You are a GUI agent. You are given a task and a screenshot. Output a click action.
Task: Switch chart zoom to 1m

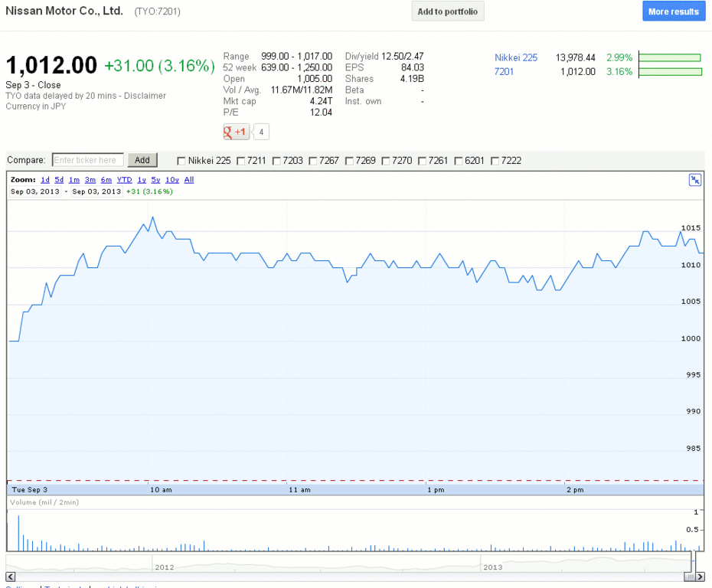pyautogui.click(x=74, y=180)
